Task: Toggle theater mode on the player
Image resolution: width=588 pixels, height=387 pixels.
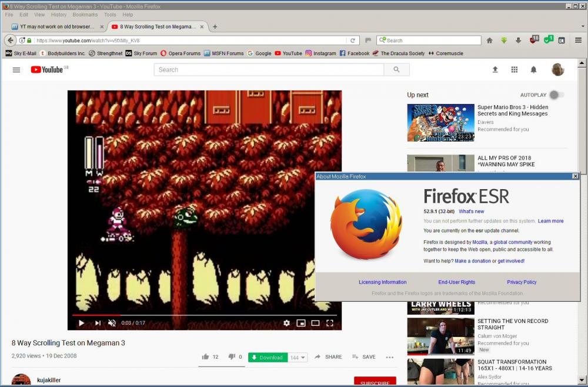Action: click(x=315, y=323)
